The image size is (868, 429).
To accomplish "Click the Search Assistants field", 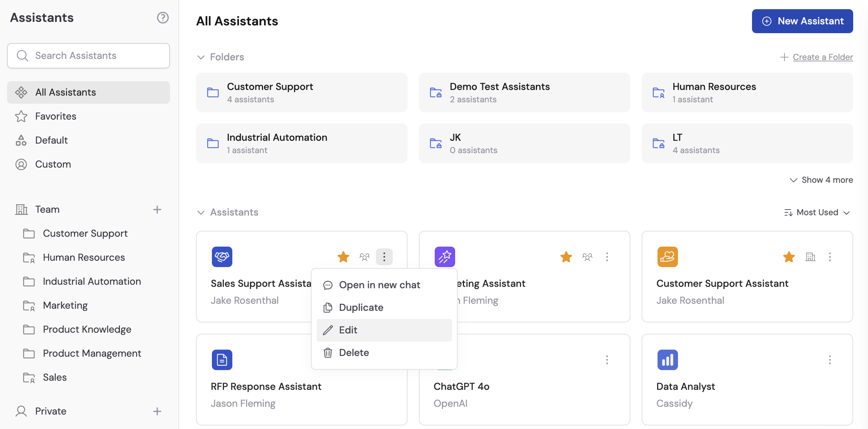I will tap(88, 55).
